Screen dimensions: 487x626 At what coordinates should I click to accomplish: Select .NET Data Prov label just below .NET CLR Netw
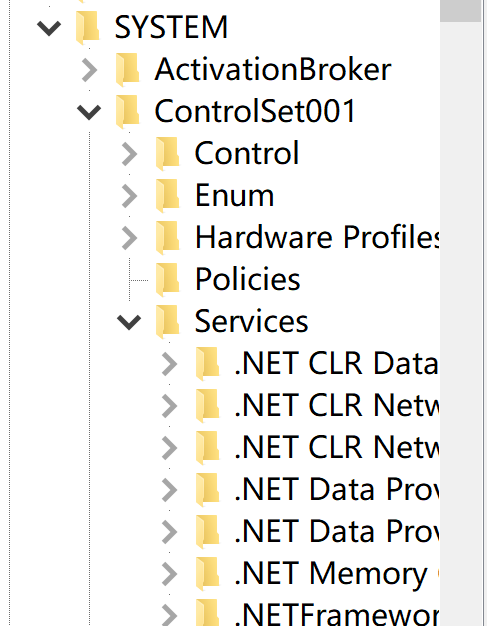pos(337,489)
